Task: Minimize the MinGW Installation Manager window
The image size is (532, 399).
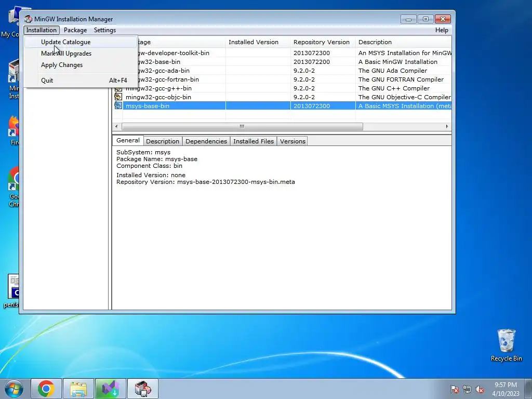Action: (408, 19)
